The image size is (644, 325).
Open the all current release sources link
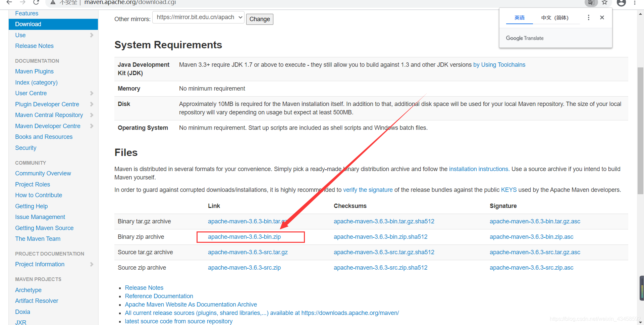[x=262, y=313]
